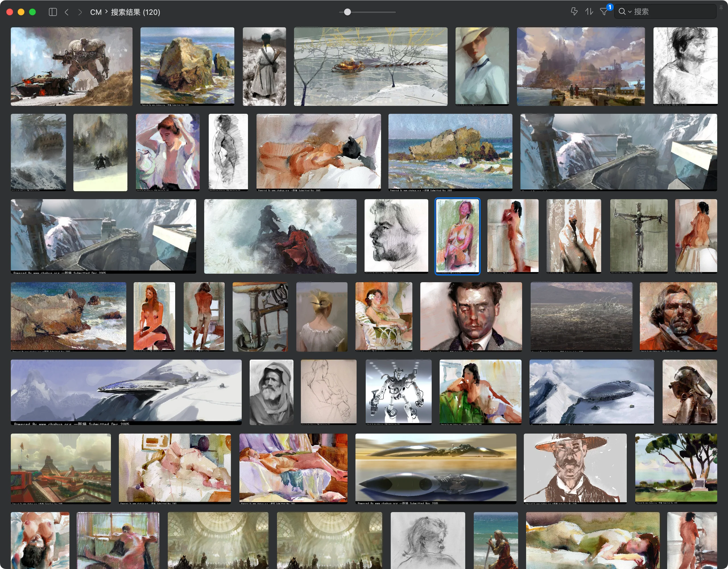Select the ink wash standing figure sketch
This screenshot has height=569, width=728.
[228, 152]
